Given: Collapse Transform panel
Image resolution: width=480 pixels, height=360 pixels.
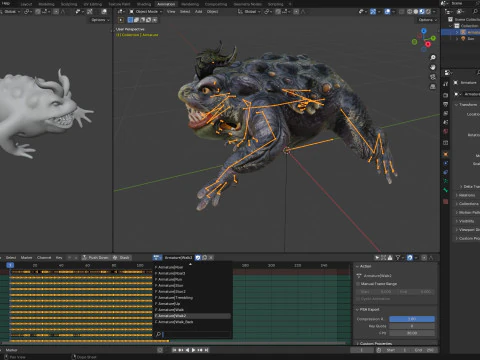Looking at the screenshot, I should pyautogui.click(x=457, y=105).
